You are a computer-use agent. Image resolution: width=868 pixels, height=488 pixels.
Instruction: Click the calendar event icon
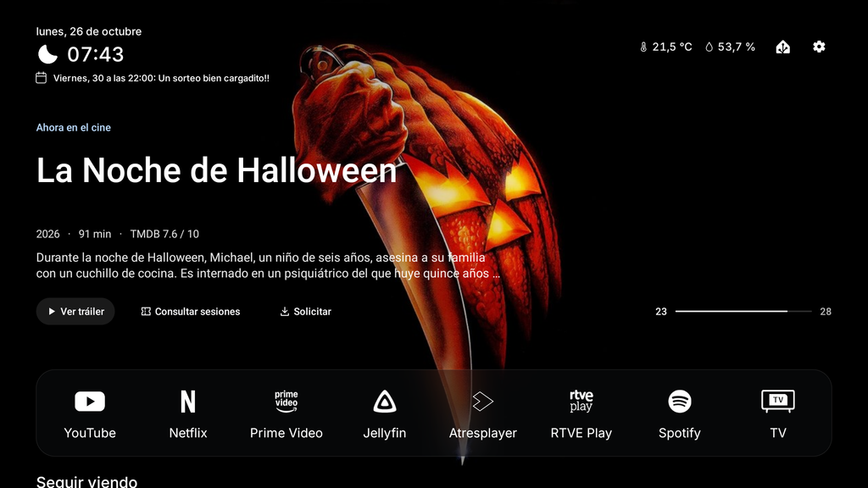coord(42,78)
